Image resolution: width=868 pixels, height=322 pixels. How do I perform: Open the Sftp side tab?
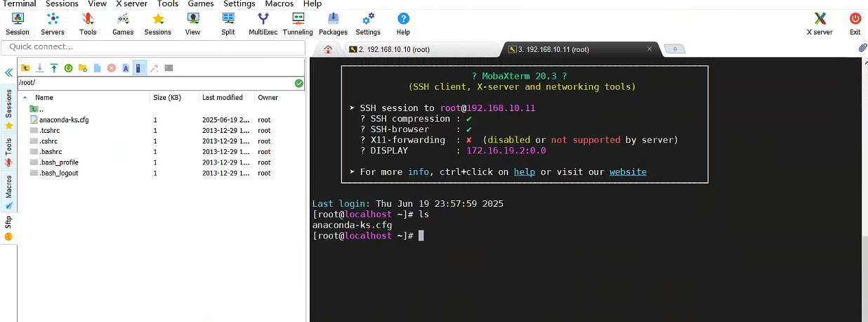click(8, 228)
